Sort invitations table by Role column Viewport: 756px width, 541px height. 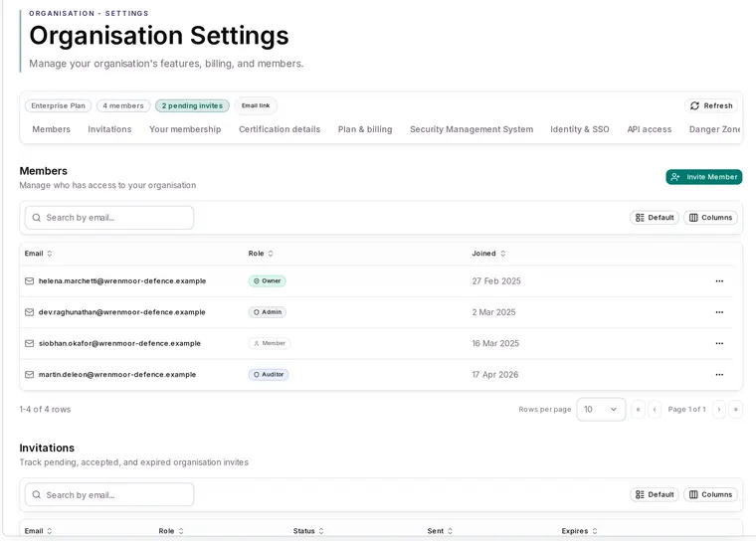point(171,531)
